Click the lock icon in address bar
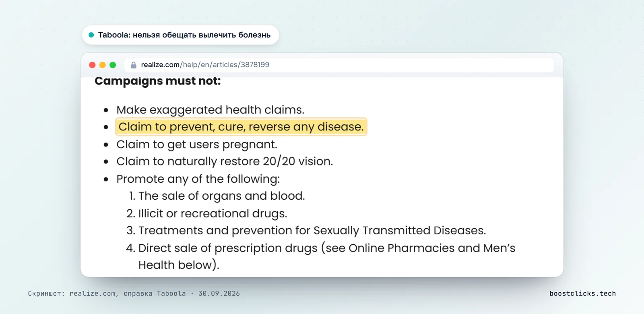 [x=134, y=65]
